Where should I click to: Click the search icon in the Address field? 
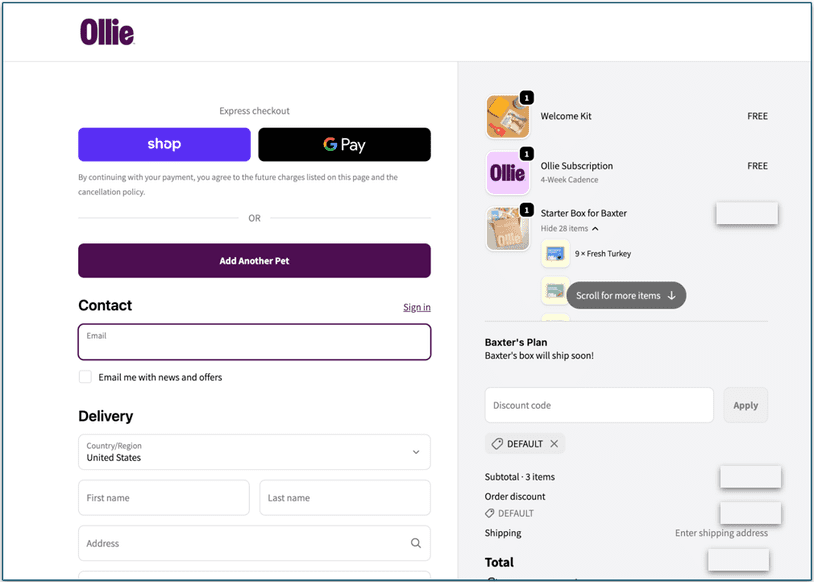(x=415, y=542)
